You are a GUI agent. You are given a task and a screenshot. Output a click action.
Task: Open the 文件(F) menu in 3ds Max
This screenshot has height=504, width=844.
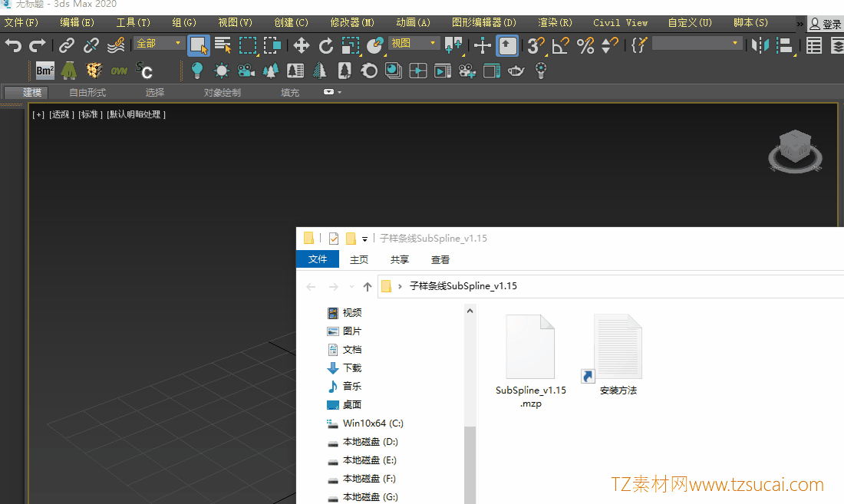coord(21,22)
